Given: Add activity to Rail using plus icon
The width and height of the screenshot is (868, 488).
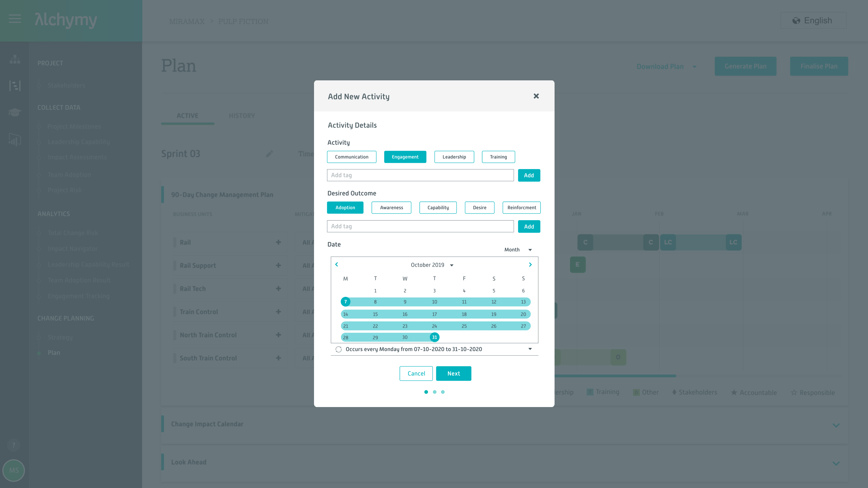Looking at the screenshot, I should tap(278, 242).
